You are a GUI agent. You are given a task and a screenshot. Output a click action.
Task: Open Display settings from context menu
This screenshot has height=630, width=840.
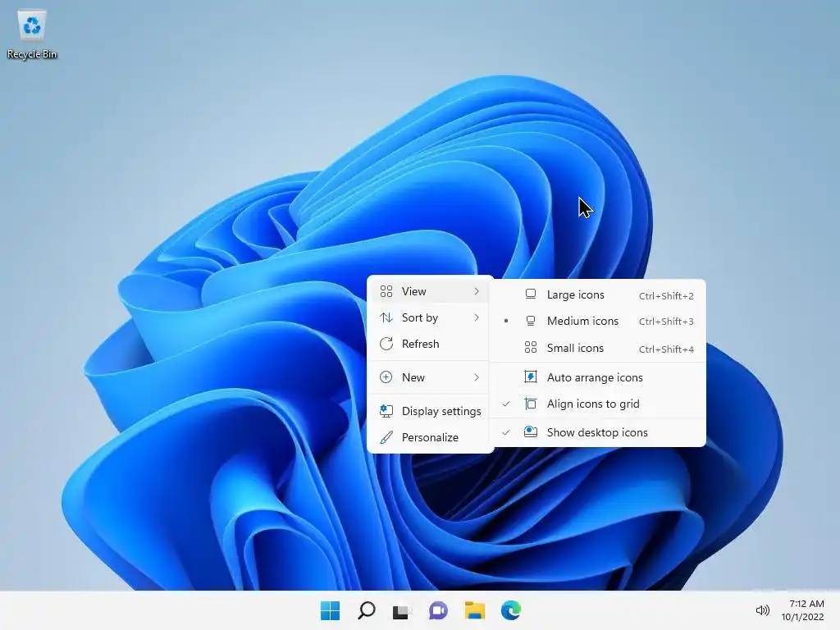tap(430, 411)
